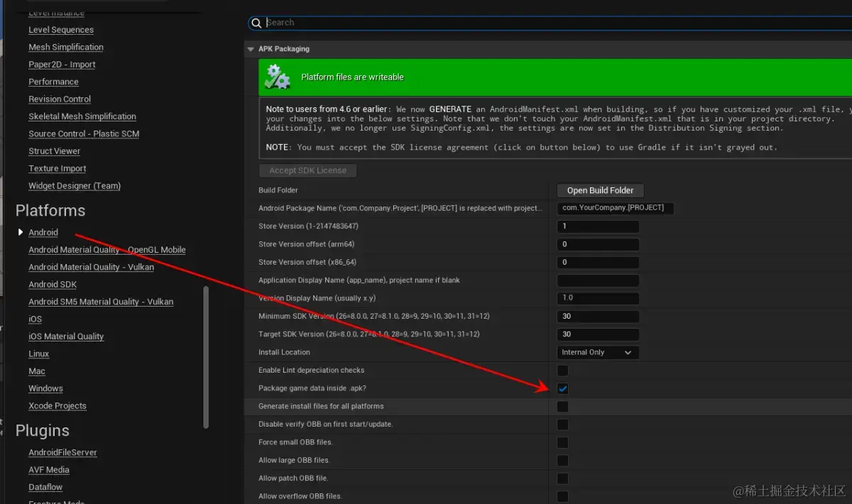Image resolution: width=852 pixels, height=504 pixels.
Task: Open iOS Material Quality settings
Action: (x=66, y=336)
